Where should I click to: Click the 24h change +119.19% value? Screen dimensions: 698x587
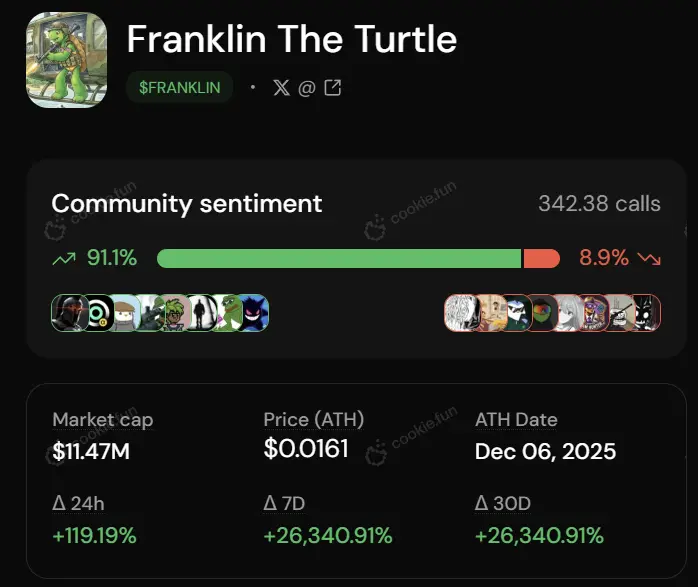point(94,536)
